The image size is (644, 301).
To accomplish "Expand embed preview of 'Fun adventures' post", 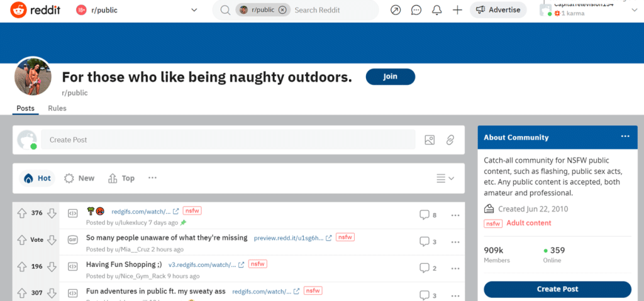I will click(73, 293).
